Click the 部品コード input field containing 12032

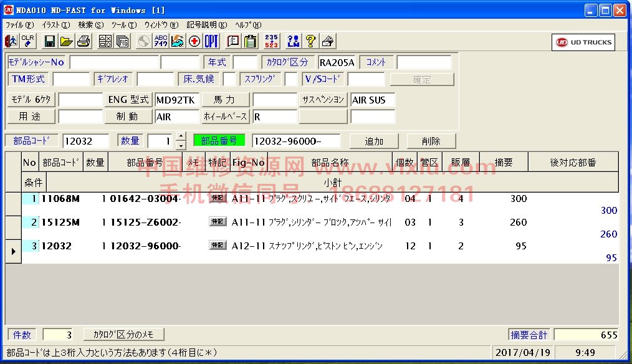pos(85,141)
